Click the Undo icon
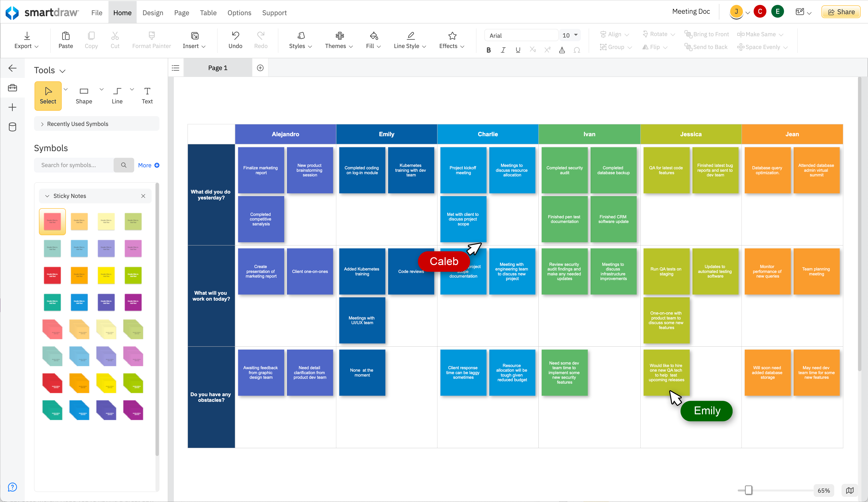 click(x=235, y=36)
